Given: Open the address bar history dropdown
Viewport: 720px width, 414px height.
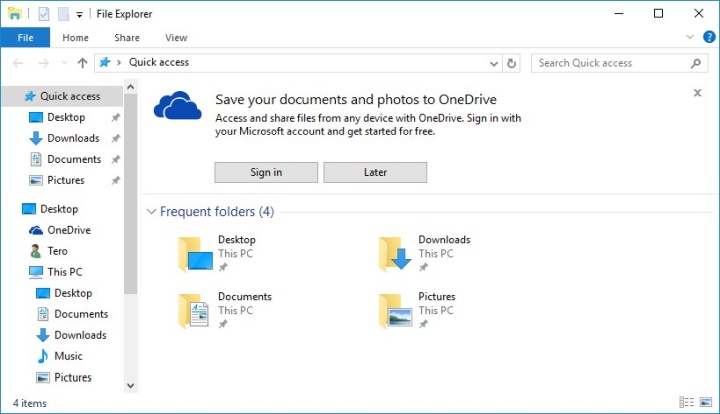Looking at the screenshot, I should click(x=494, y=63).
